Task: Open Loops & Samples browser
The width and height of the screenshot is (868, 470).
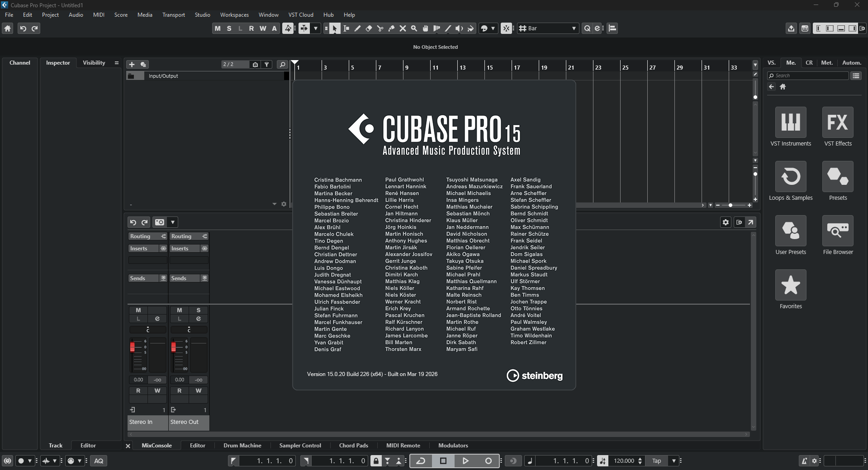Action: pos(791,176)
